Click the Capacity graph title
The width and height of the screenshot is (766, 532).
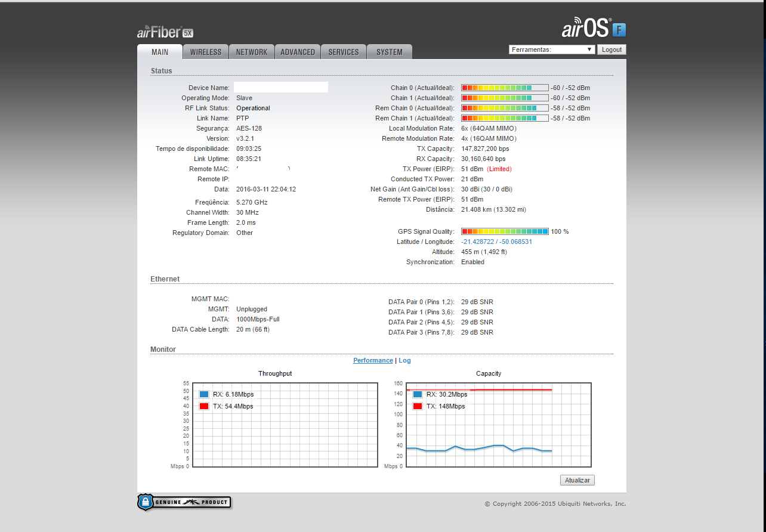click(x=489, y=373)
